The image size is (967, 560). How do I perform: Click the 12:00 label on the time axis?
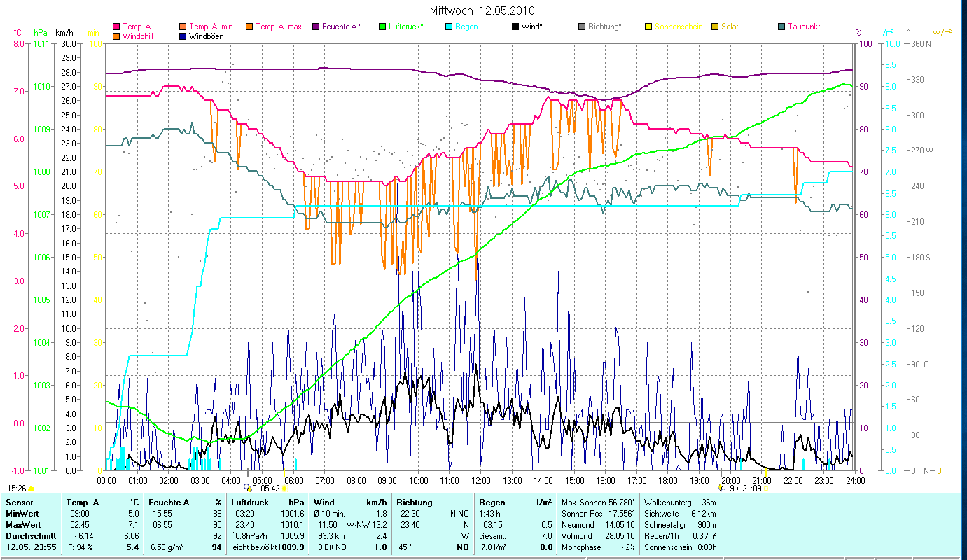(480, 481)
